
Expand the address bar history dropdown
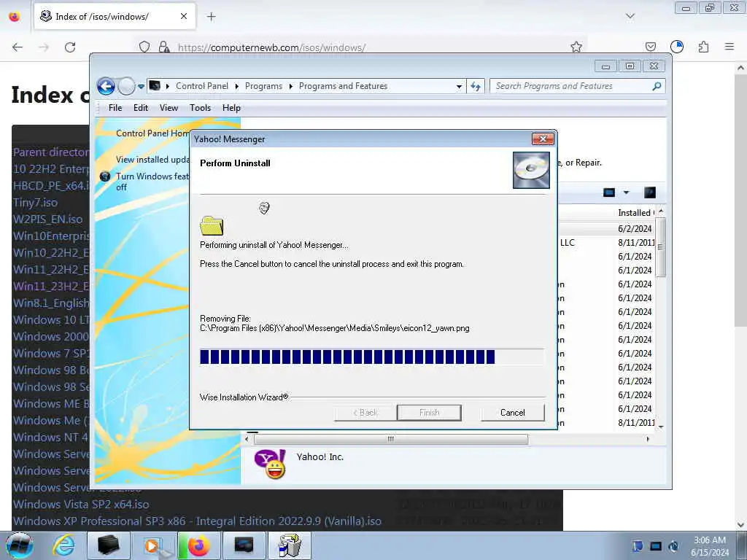(459, 87)
